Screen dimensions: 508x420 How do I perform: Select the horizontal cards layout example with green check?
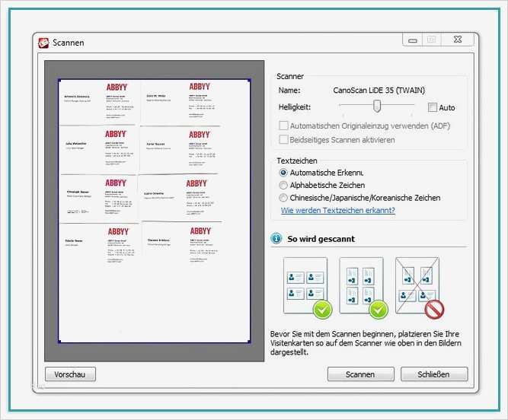click(x=305, y=285)
